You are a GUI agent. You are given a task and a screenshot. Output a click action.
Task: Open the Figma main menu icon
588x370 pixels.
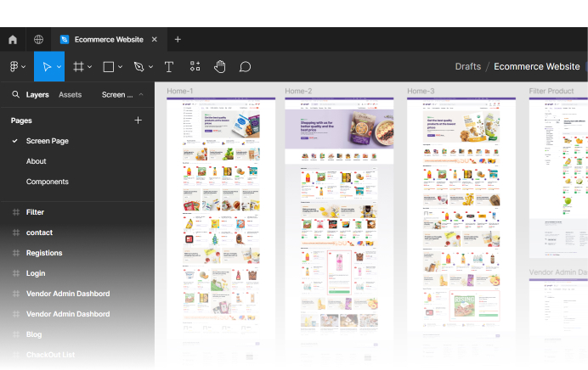coord(14,67)
